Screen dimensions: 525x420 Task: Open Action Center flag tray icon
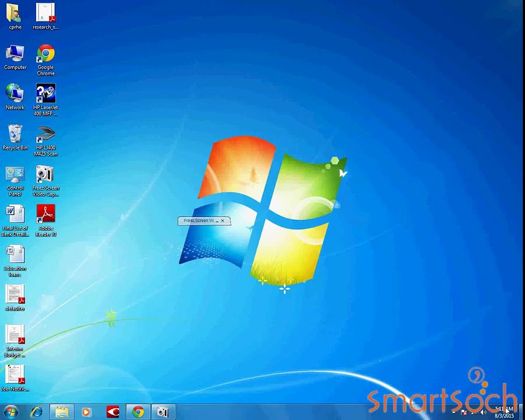click(x=464, y=412)
